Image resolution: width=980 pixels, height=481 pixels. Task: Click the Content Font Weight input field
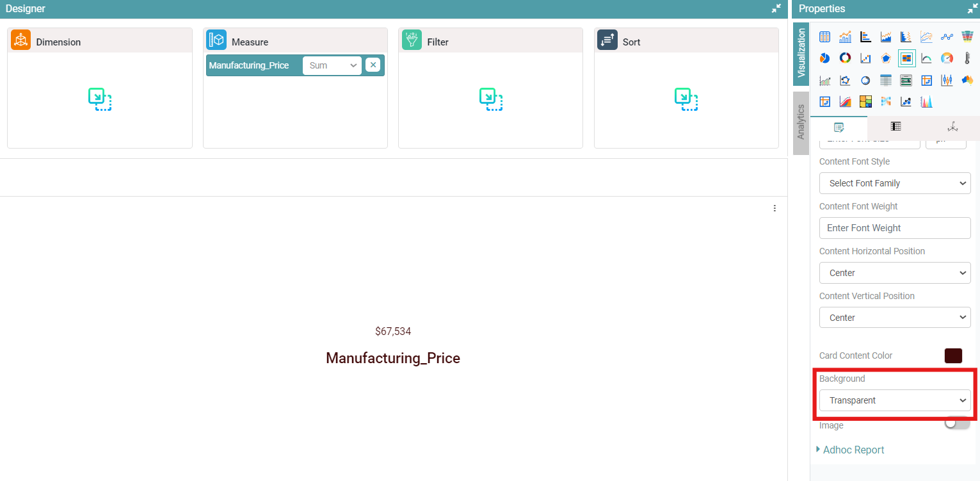coord(894,228)
